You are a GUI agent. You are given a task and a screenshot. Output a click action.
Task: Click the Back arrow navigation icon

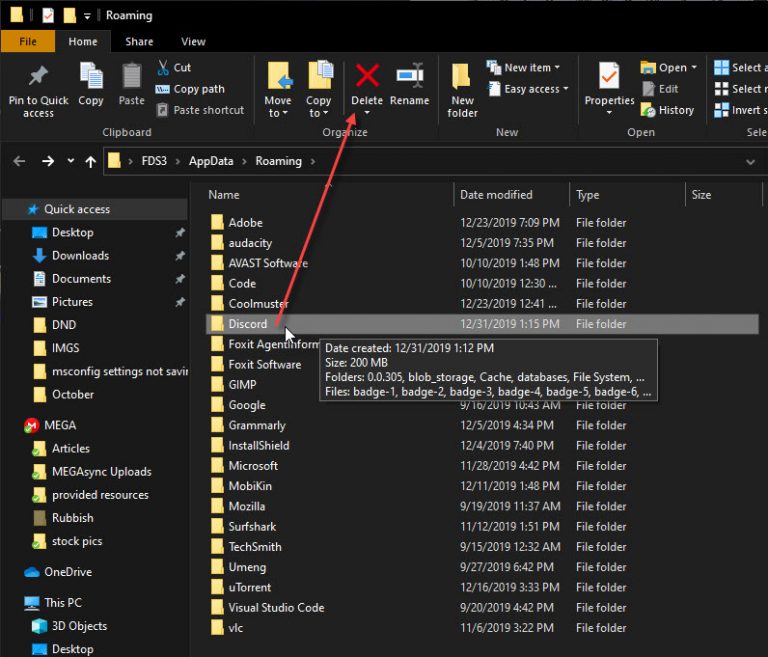[19, 161]
